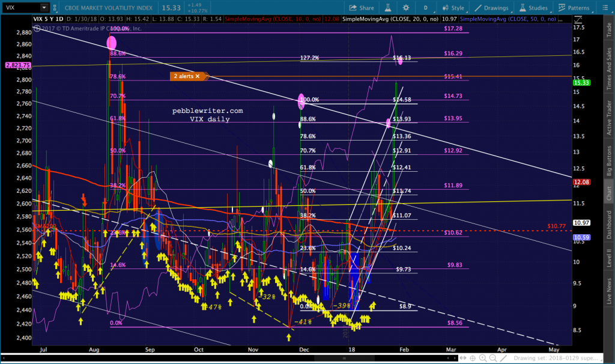Open the Style dropdown menu
615x364 pixels.
[453, 8]
